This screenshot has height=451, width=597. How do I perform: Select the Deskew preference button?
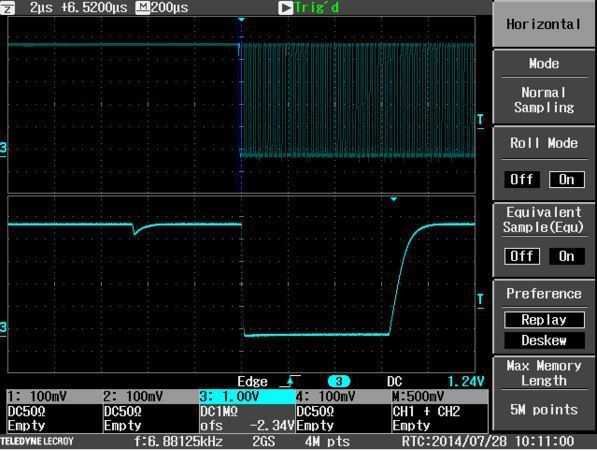click(544, 340)
